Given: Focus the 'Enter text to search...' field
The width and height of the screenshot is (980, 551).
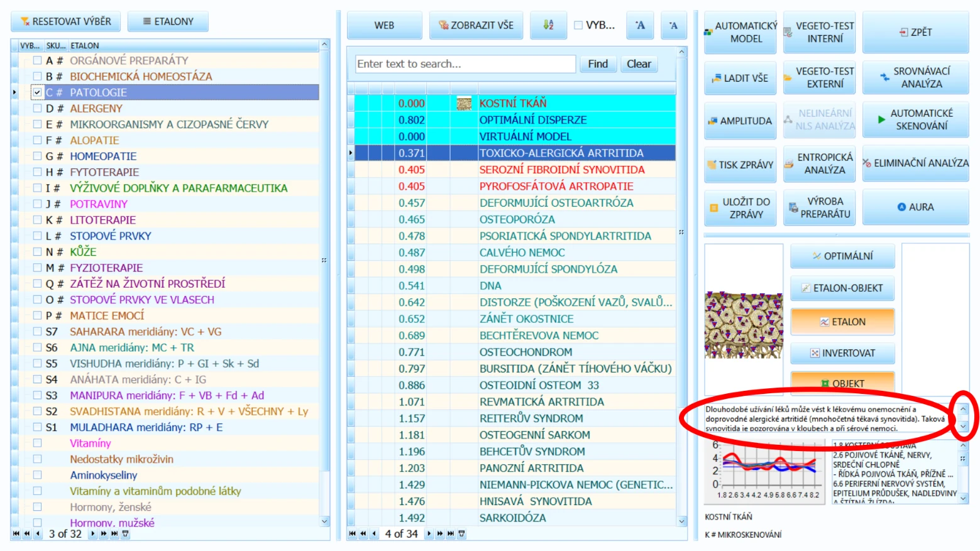Looking at the screenshot, I should point(465,64).
